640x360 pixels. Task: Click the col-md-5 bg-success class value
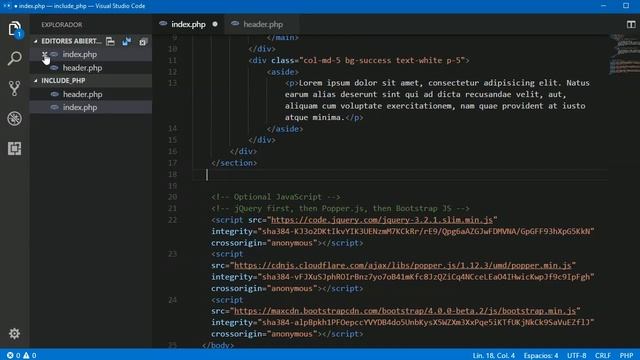point(382,60)
